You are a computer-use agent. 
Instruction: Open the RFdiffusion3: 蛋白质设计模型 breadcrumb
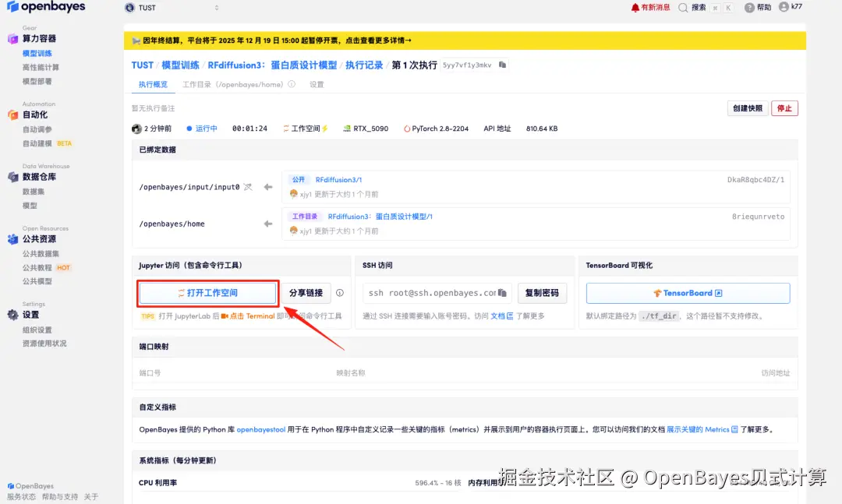click(272, 65)
